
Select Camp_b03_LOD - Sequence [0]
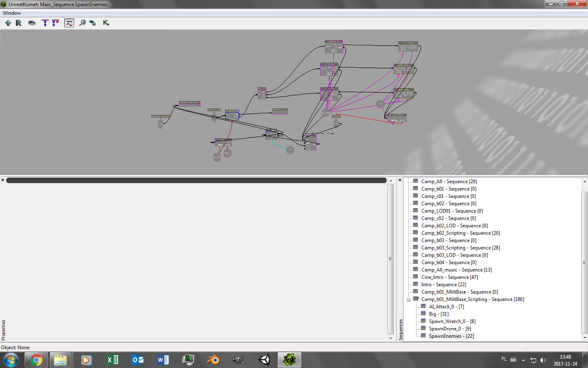pos(454,255)
